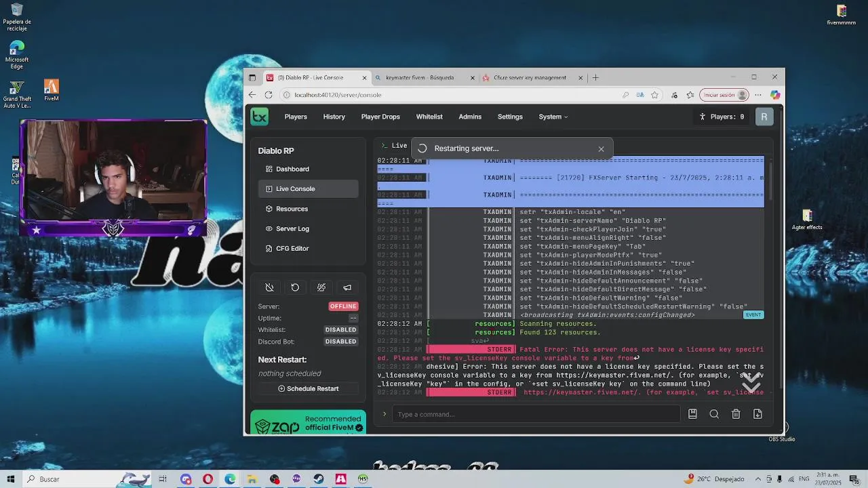Image resolution: width=868 pixels, height=488 pixels.
Task: Open Grand Theft Auto V desktop icon
Action: click(17, 95)
